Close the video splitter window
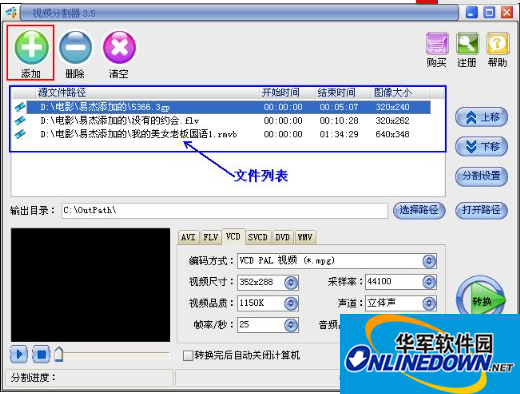520x394 pixels. 507,13
